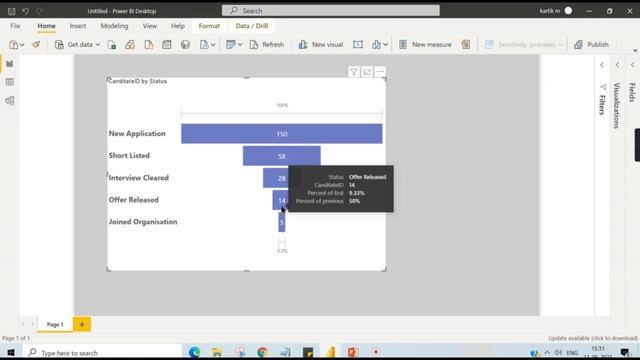Expand the ribbon collapse chevron

coord(635,51)
